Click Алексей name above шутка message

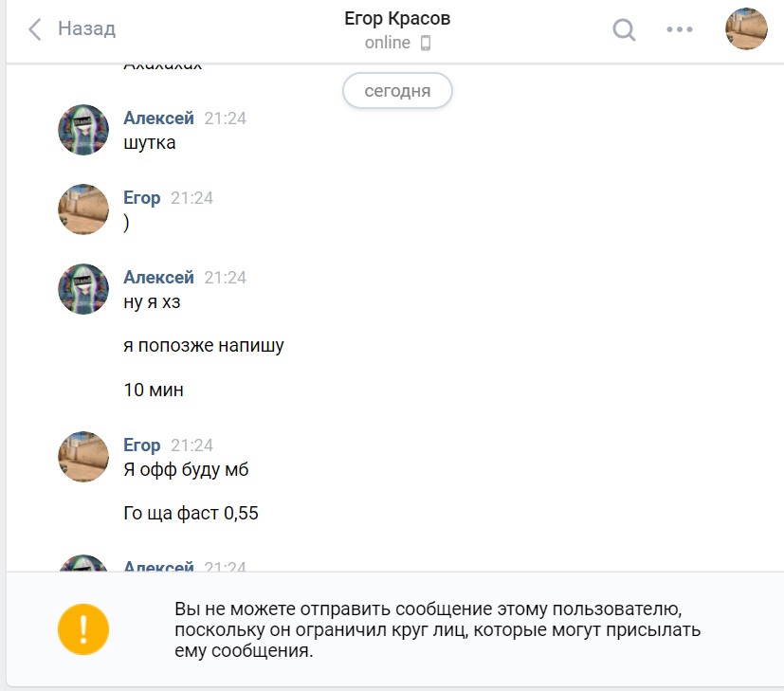point(158,118)
